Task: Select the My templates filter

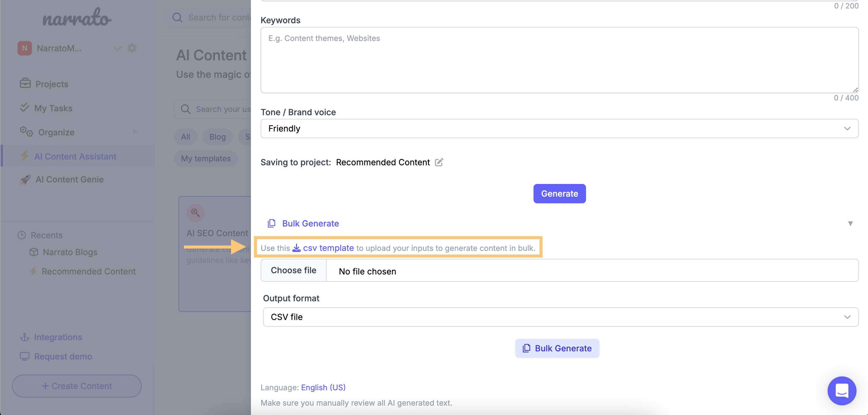Action: click(x=206, y=158)
